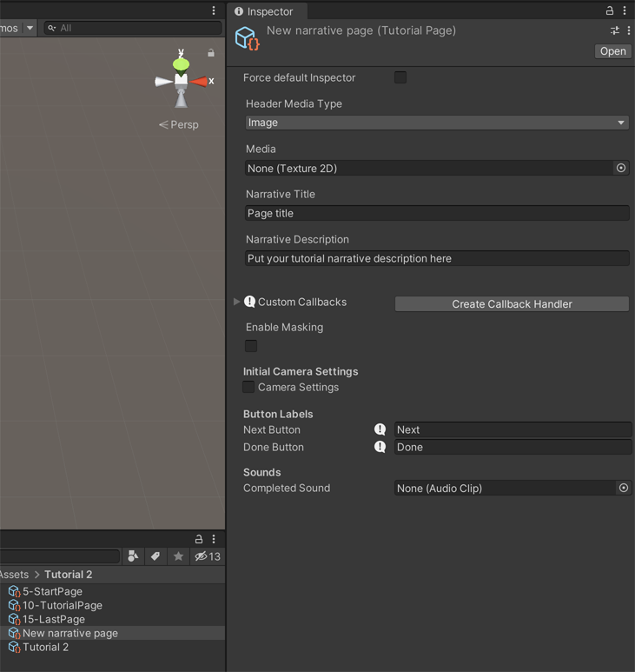Click the Search by Label tag icon
This screenshot has width=635, height=672.
[155, 556]
